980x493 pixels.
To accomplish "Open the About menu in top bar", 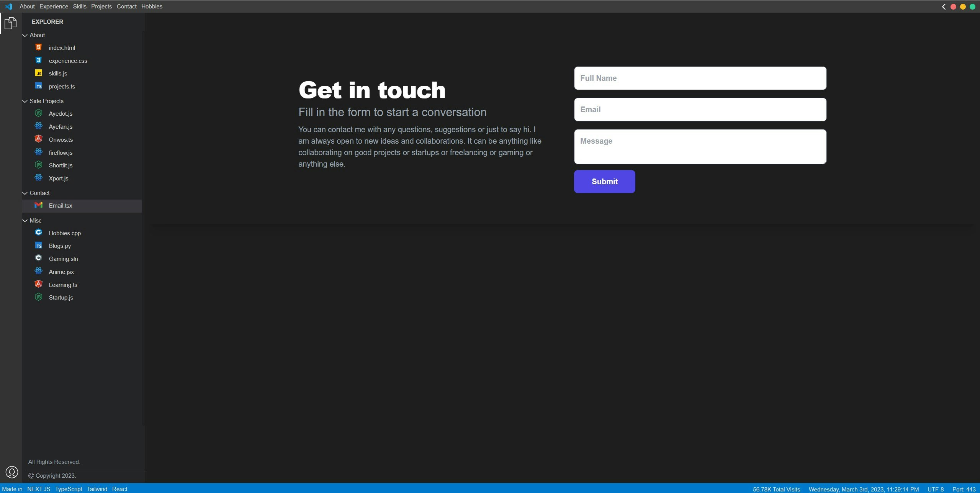I will 27,7.
